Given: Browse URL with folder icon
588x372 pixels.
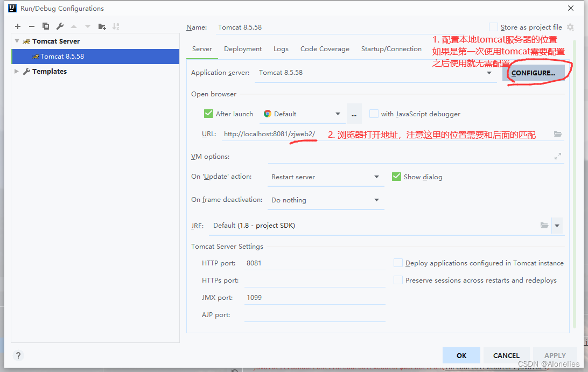Looking at the screenshot, I should click(558, 134).
